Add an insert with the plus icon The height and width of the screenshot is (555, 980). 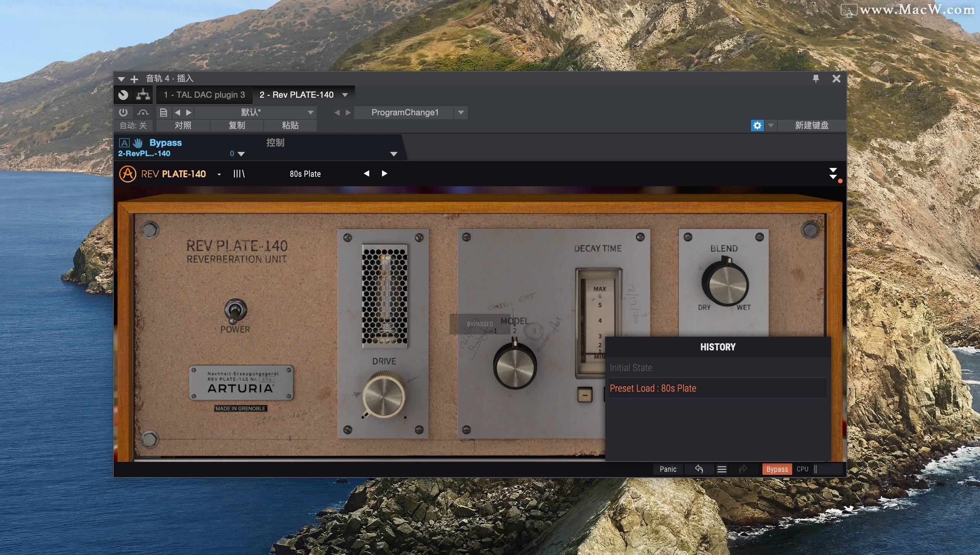(134, 79)
